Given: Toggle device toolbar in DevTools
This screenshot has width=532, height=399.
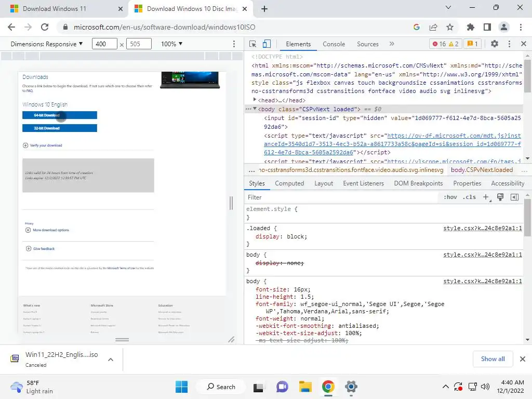Looking at the screenshot, I should tap(267, 44).
